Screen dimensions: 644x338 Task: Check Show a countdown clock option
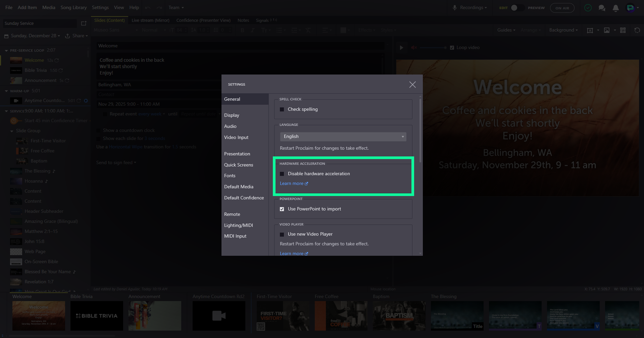pyautogui.click(x=98, y=131)
